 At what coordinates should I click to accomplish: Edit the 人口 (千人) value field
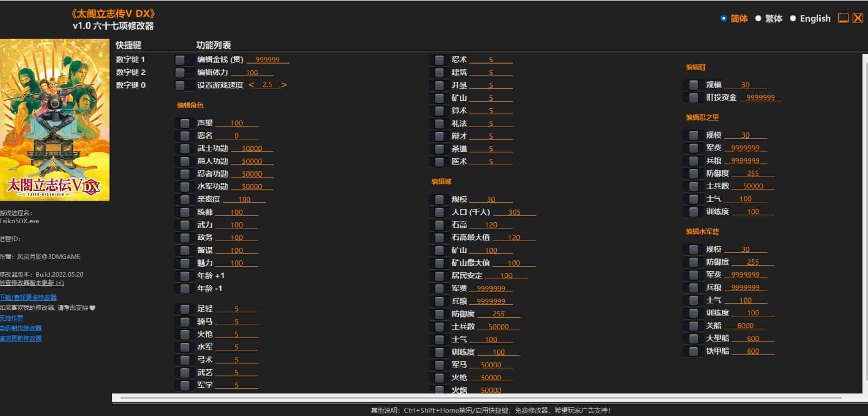click(x=514, y=212)
